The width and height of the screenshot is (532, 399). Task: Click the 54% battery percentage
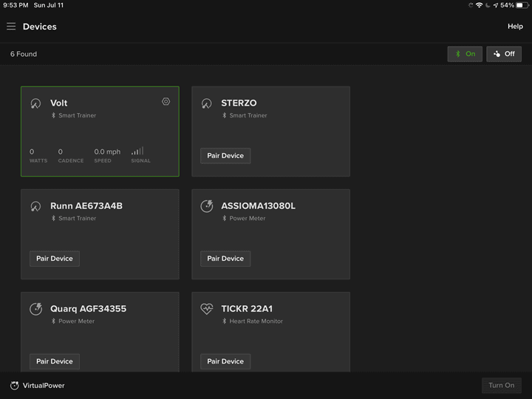(x=507, y=5)
